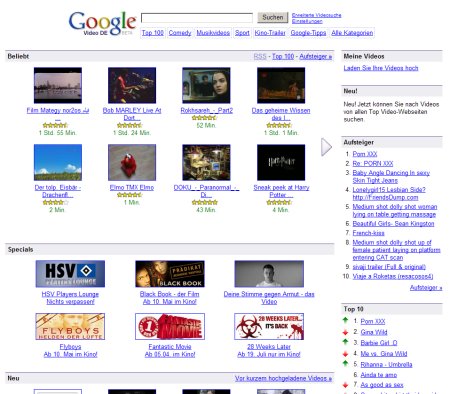The height and width of the screenshot is (394, 450).
Task: Open the 28 Weeks Later banner image
Action: point(269,326)
